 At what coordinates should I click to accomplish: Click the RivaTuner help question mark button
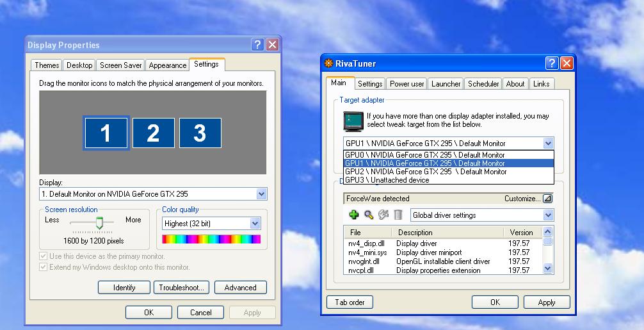click(552, 63)
